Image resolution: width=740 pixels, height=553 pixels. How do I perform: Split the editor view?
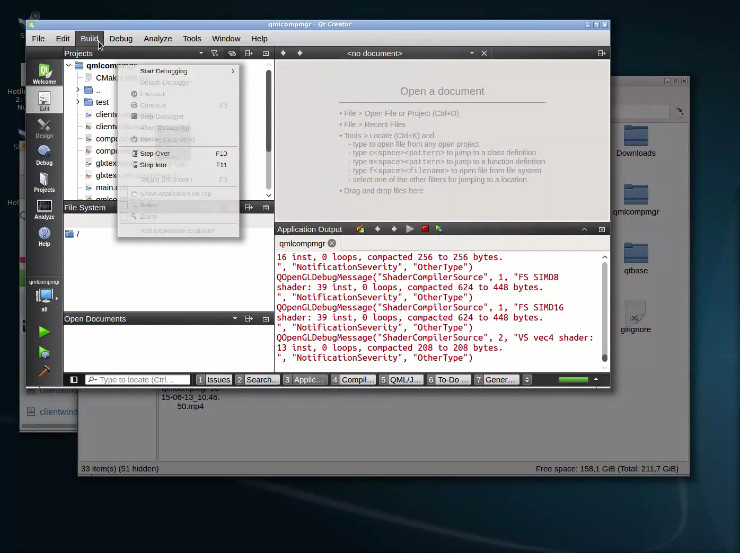[601, 53]
